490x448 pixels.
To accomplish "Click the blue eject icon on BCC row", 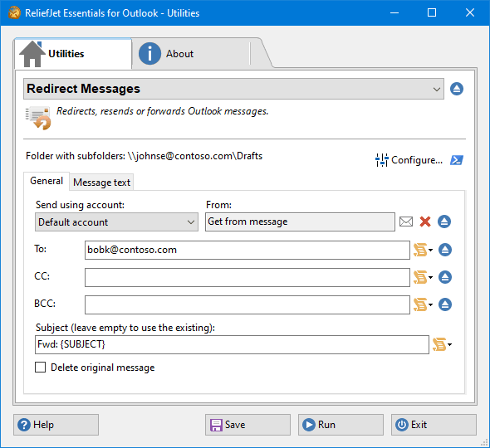I will pos(444,304).
